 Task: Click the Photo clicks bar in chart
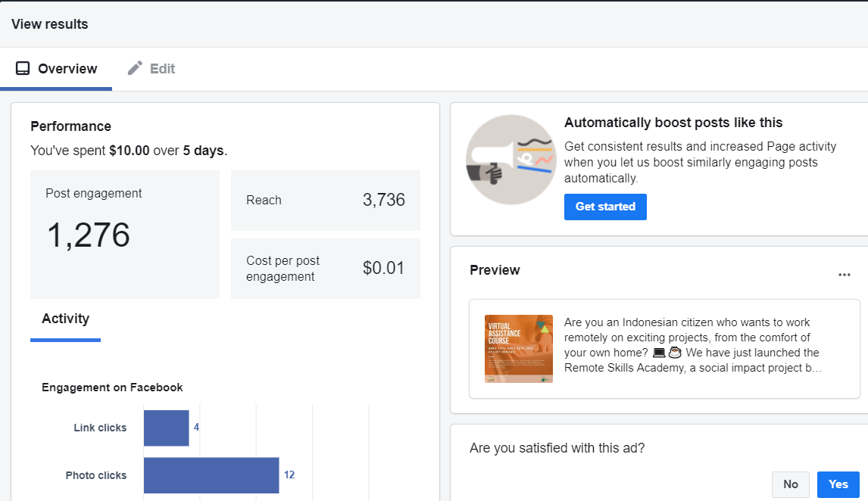[211, 475]
